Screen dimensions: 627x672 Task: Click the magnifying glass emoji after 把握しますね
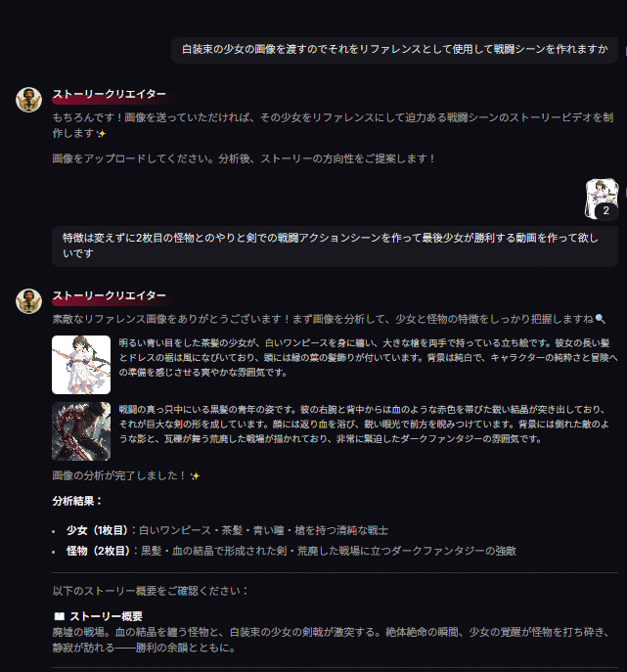600,319
